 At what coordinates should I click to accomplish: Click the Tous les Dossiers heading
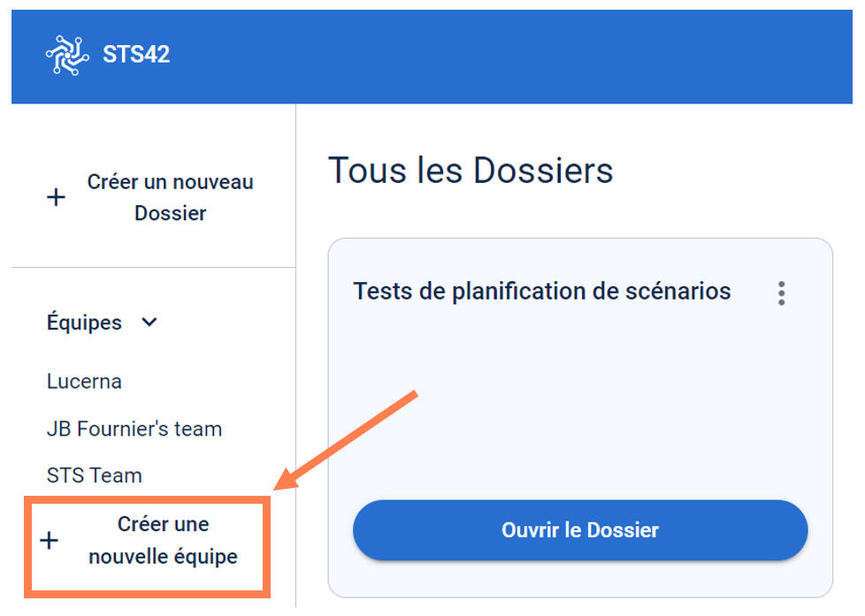coord(471,170)
